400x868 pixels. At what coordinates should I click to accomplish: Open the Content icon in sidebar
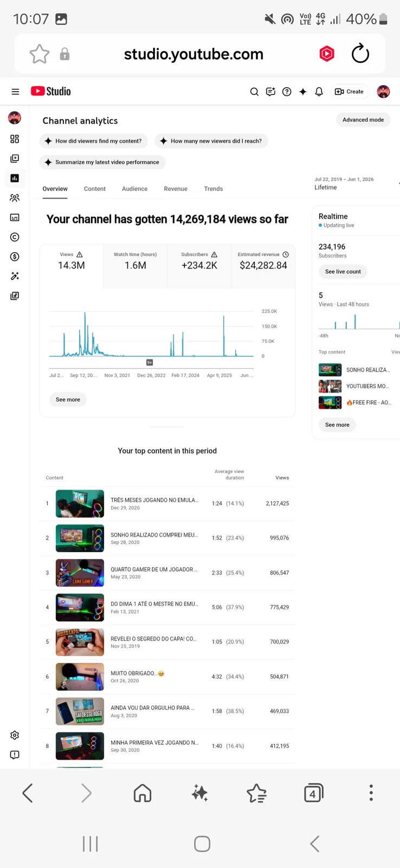(15, 158)
